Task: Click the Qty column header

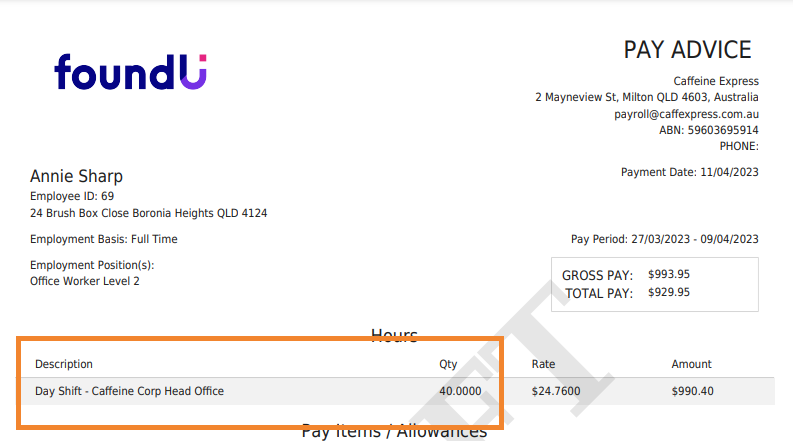Action: (x=448, y=364)
